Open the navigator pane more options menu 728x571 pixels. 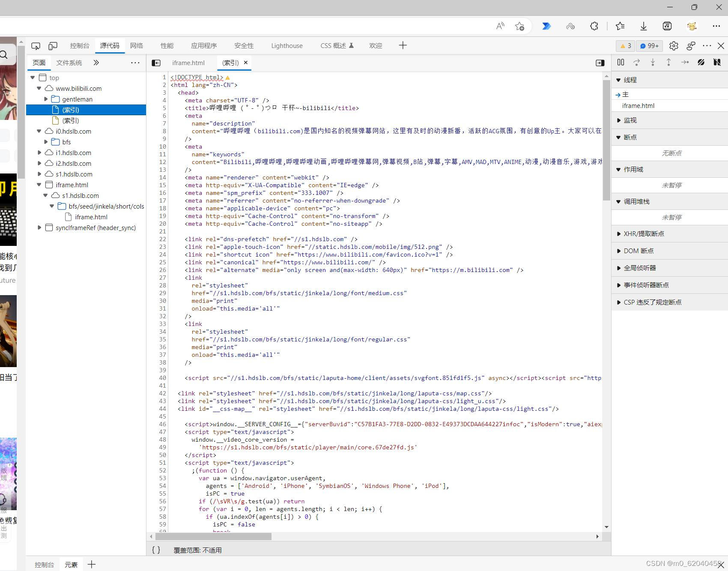(135, 63)
